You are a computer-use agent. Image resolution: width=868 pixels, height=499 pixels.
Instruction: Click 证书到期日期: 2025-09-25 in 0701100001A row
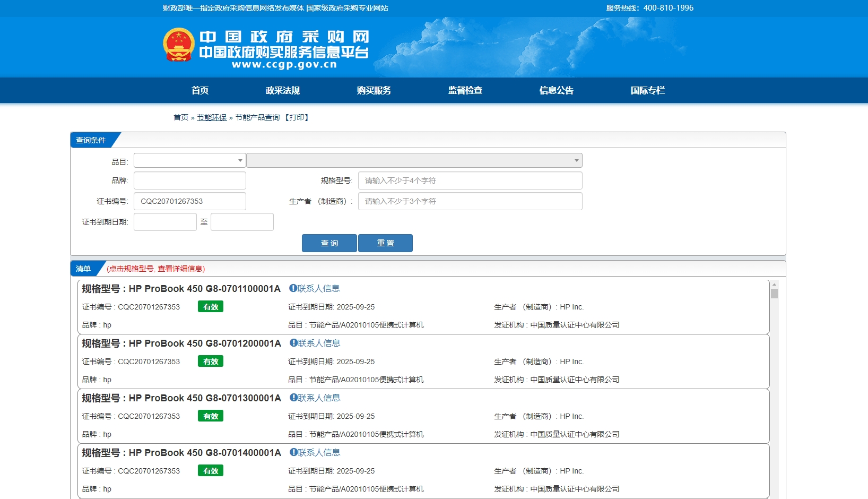click(332, 307)
